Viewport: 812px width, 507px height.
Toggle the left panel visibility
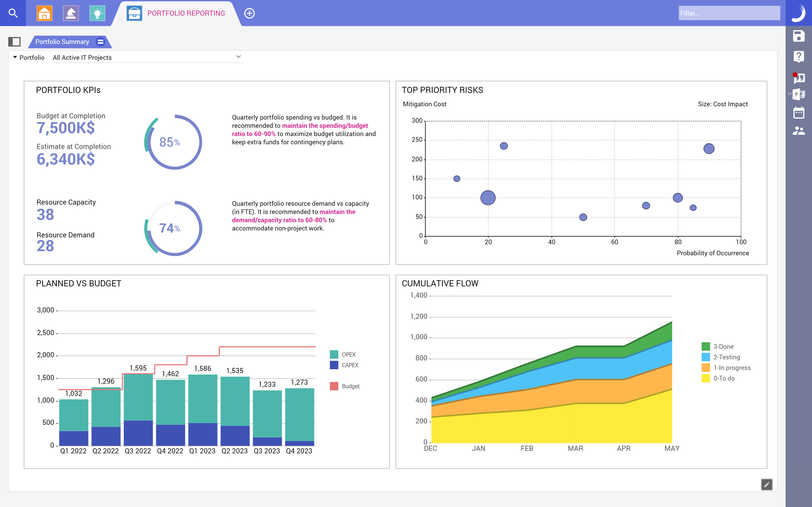point(15,42)
